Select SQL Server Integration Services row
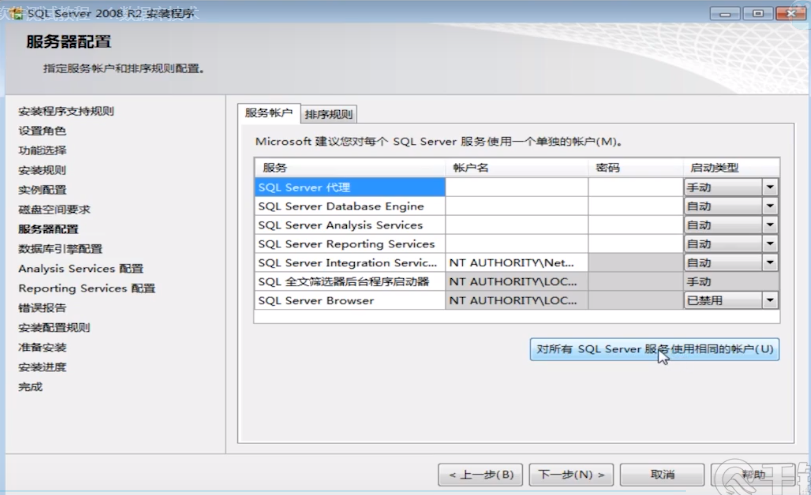This screenshot has width=811, height=495. [x=350, y=263]
